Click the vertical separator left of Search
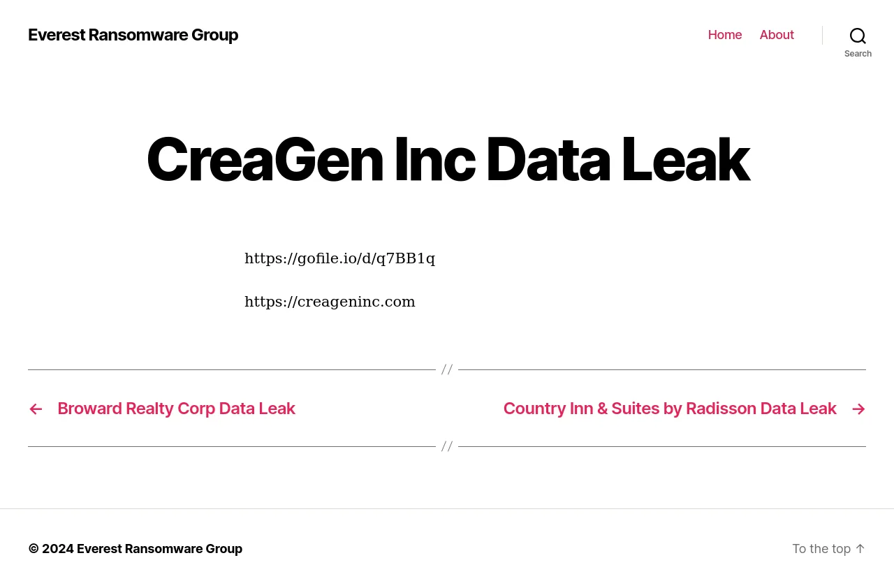Image resolution: width=894 pixels, height=588 pixels. tap(822, 35)
